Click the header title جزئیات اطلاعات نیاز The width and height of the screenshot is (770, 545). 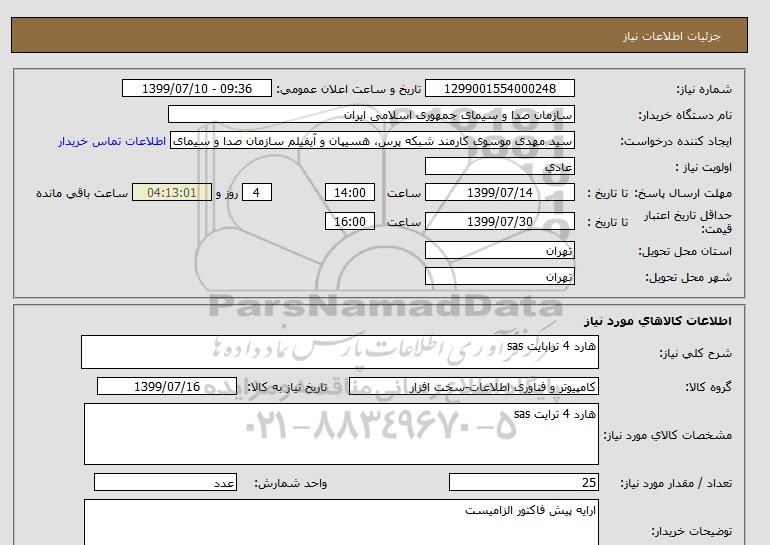(671, 36)
